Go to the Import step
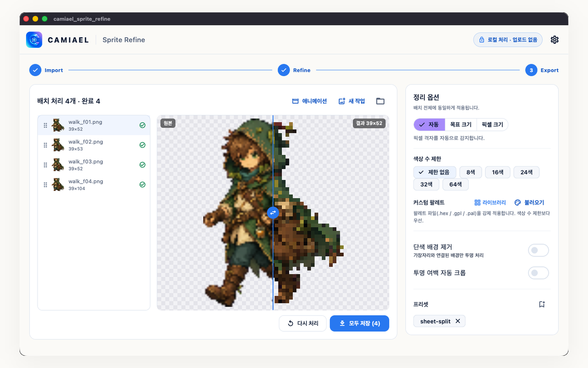Screen dimensions: 588x368 [x=46, y=70]
